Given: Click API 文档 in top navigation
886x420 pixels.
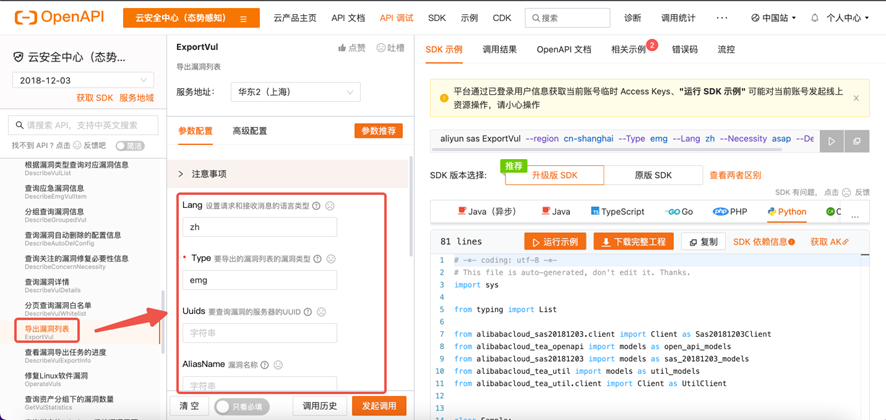Looking at the screenshot, I should 348,18.
